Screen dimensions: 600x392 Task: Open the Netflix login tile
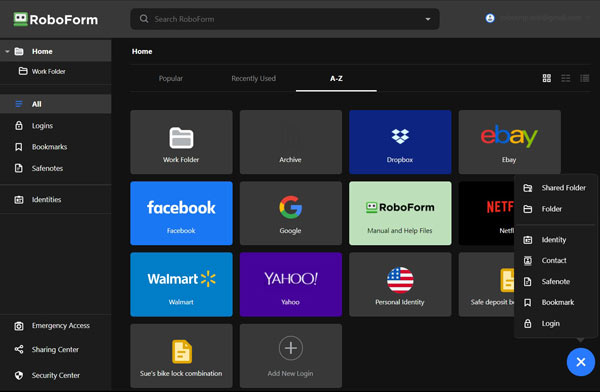point(487,213)
